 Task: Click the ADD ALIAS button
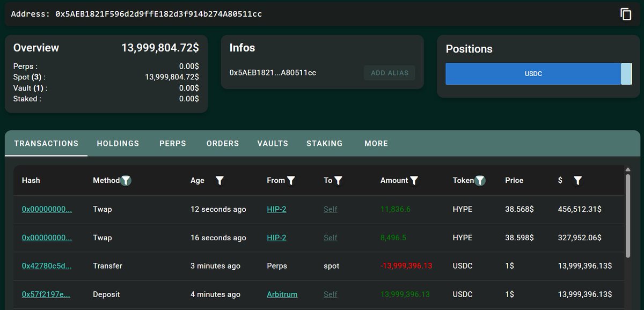click(390, 72)
